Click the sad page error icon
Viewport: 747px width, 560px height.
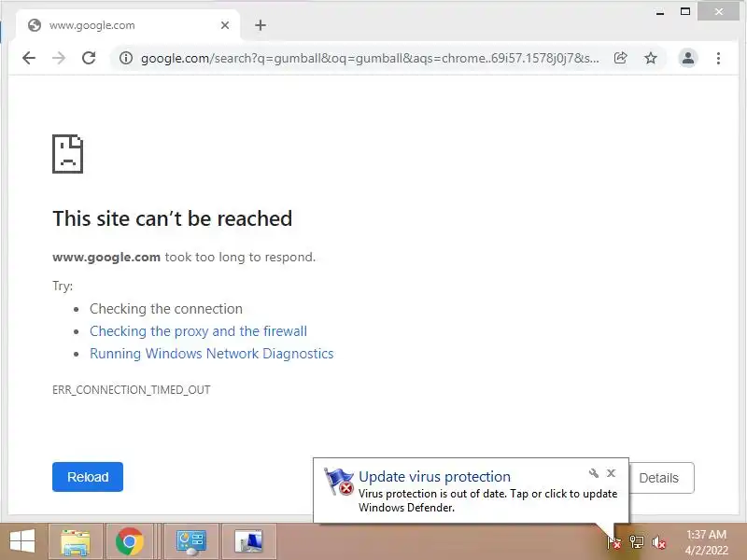pyautogui.click(x=67, y=154)
